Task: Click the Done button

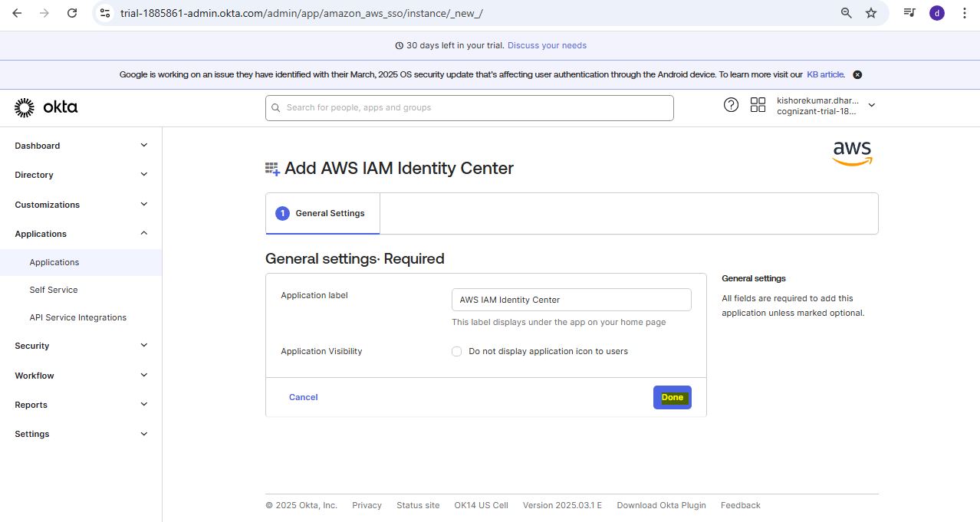Action: (672, 397)
